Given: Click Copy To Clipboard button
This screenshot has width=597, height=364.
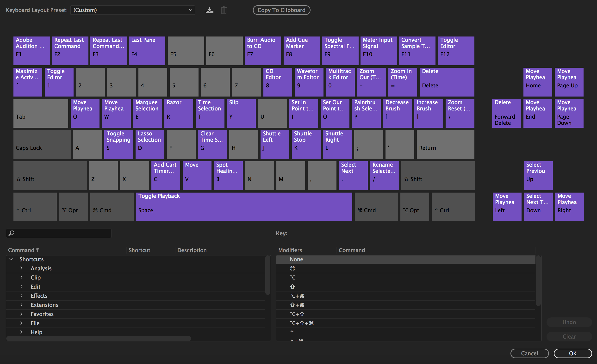Looking at the screenshot, I should [x=282, y=9].
